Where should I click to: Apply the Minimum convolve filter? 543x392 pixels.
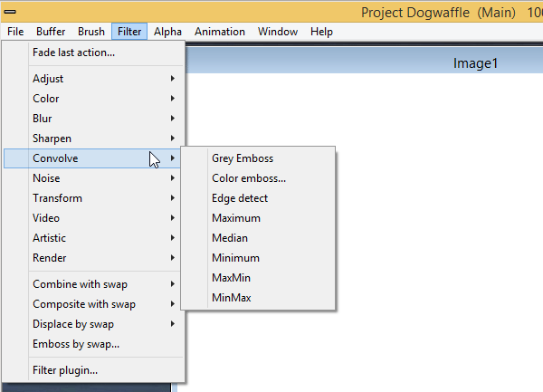(258, 258)
